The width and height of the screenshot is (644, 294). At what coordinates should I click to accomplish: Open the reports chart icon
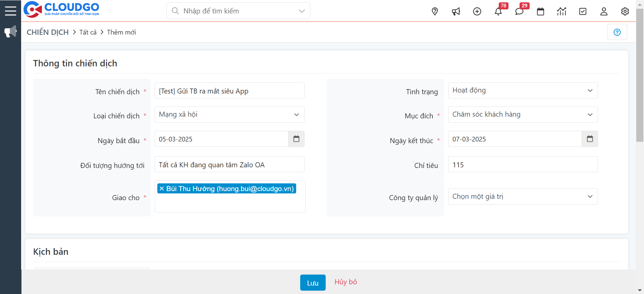coord(561,11)
